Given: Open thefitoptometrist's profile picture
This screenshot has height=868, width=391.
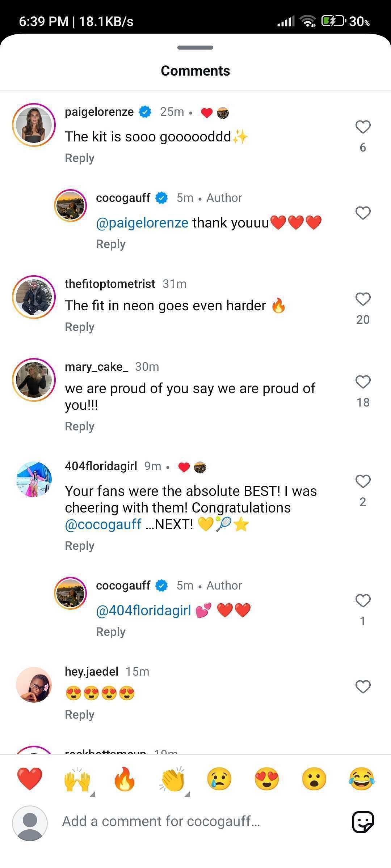Looking at the screenshot, I should [x=34, y=297].
